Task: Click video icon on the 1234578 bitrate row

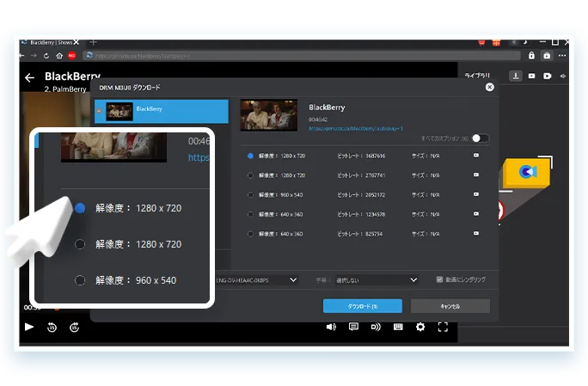Action: 476,214
